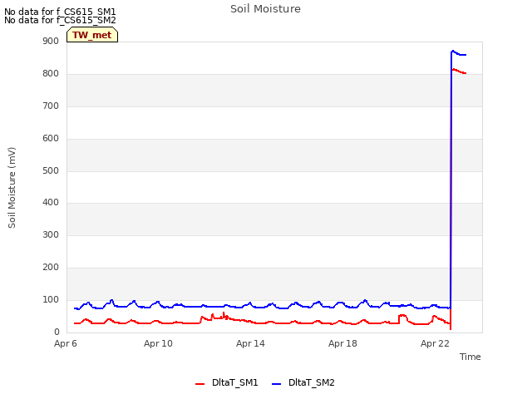Click the Soil Moisture (mV) axis label
This screenshot has width=532, height=399.
12,188
